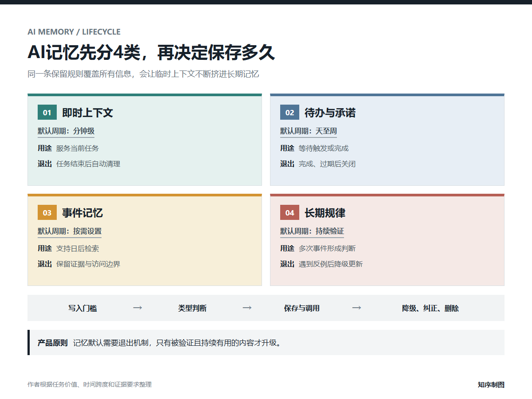
Task: Select the heading 长期规律
Action: coord(325,213)
